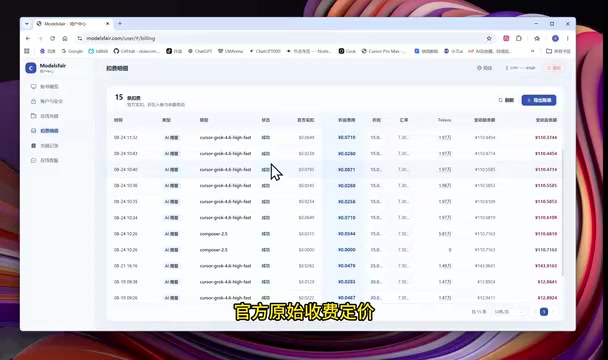Open the Grok bookmark

347,51
